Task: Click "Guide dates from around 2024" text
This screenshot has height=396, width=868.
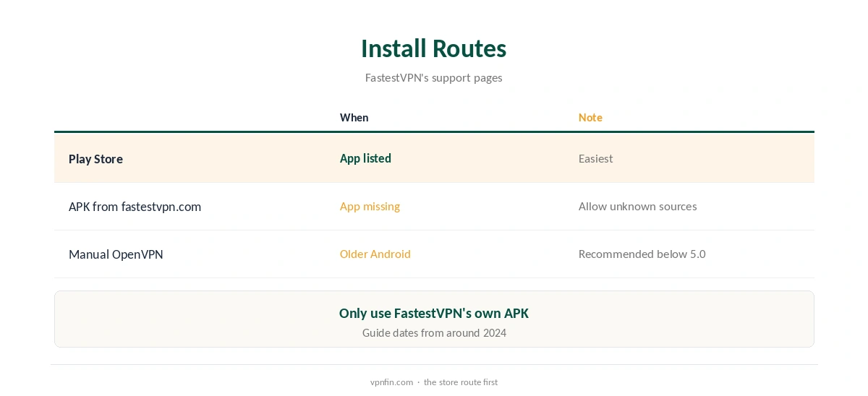Action: pos(434,333)
